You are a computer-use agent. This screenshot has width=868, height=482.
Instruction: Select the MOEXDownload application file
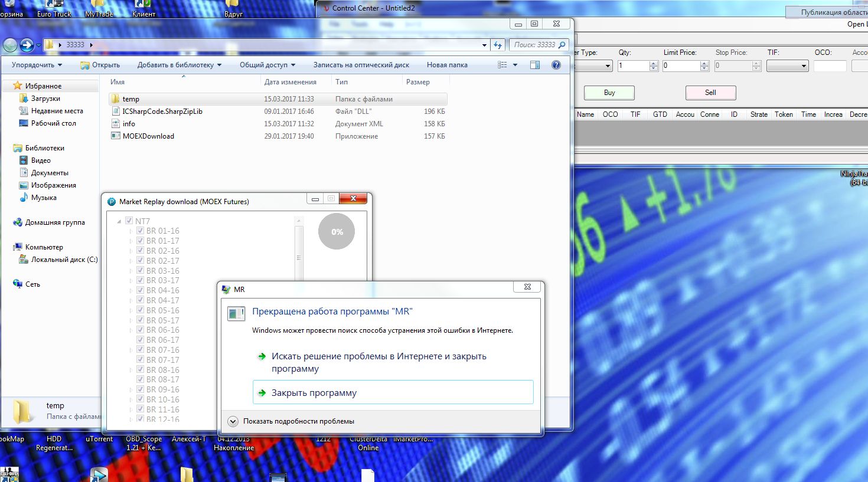(x=148, y=136)
